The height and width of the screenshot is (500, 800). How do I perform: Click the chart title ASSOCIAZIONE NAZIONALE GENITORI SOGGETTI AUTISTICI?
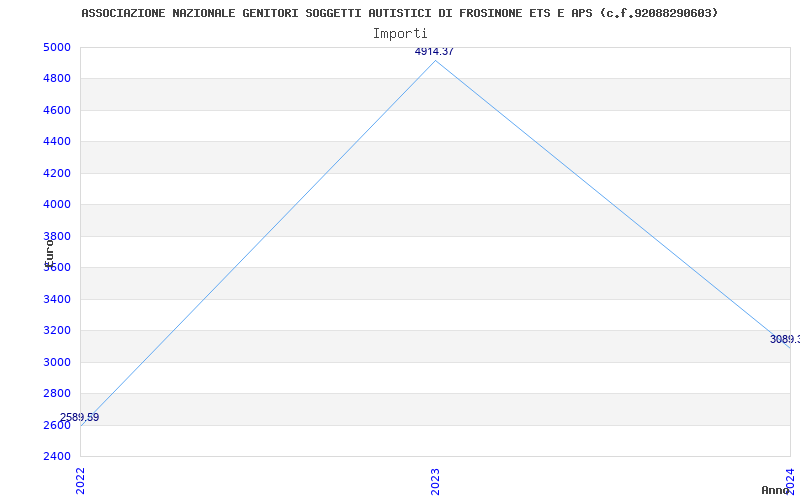[399, 13]
